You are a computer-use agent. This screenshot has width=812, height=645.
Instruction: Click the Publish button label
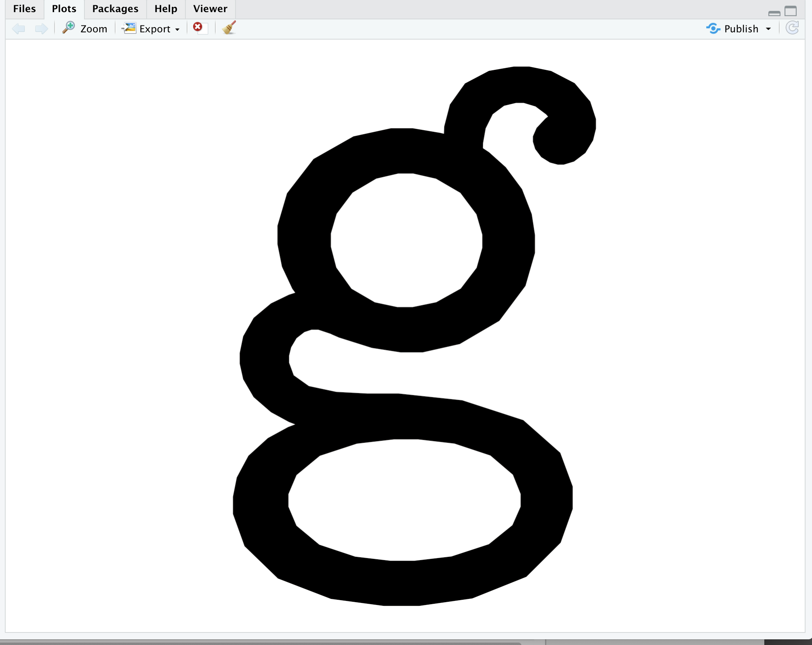pyautogui.click(x=741, y=29)
